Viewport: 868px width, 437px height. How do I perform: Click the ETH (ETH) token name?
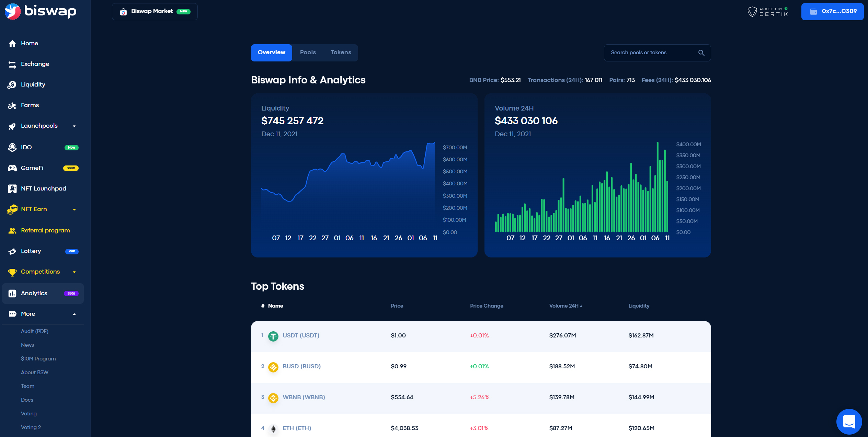click(x=297, y=428)
